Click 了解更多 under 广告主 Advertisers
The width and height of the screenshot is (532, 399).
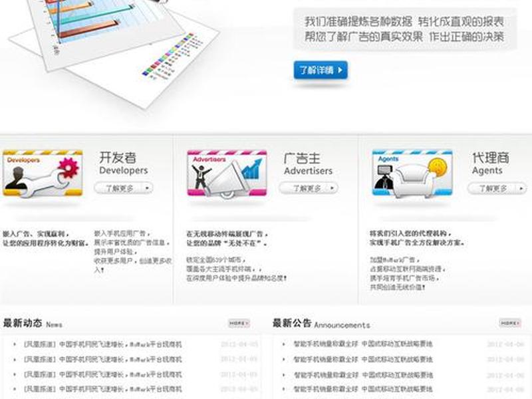[309, 188]
